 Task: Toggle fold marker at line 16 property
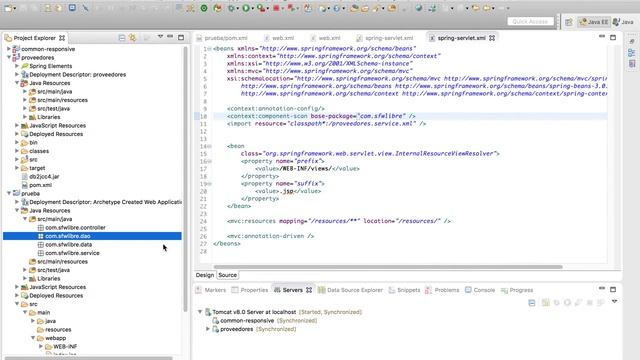(209, 161)
